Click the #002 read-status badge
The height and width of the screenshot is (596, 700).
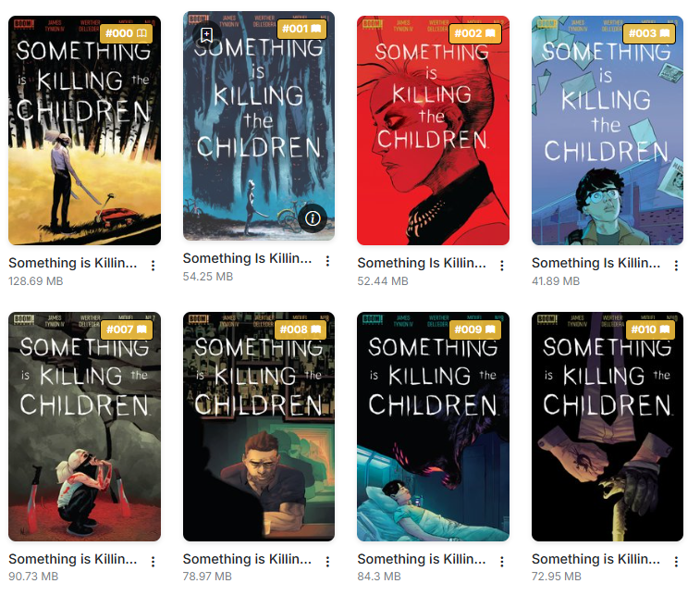click(475, 33)
